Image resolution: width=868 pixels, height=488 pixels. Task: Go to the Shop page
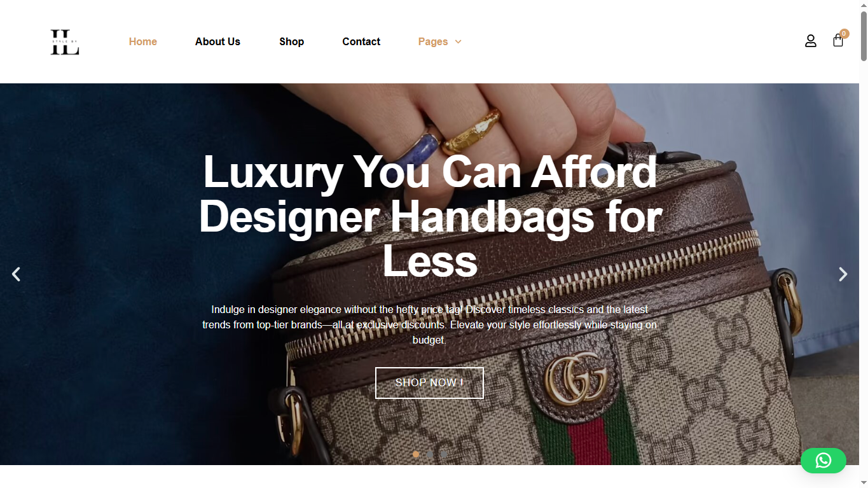tap(291, 41)
